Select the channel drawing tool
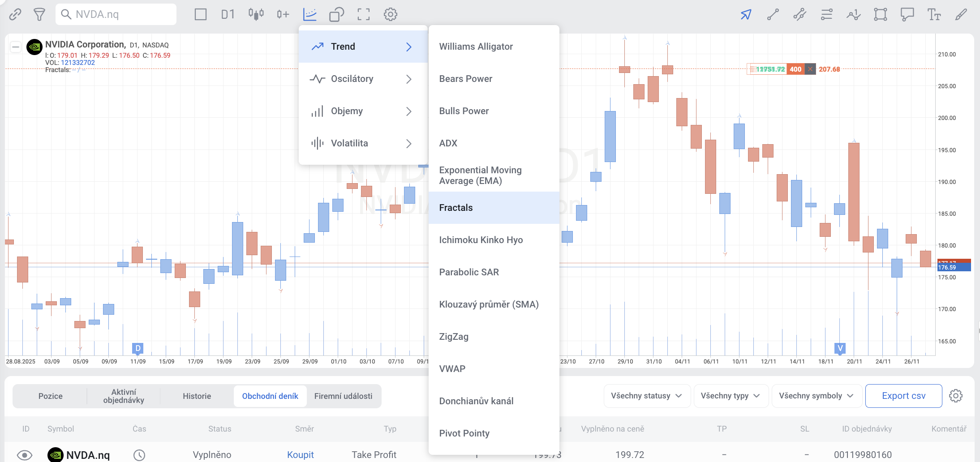 (800, 14)
